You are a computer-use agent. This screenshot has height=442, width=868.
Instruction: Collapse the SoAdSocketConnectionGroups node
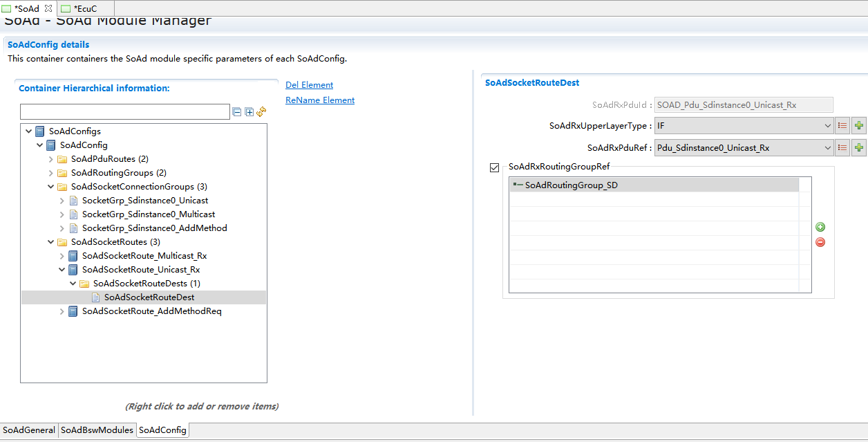point(51,187)
